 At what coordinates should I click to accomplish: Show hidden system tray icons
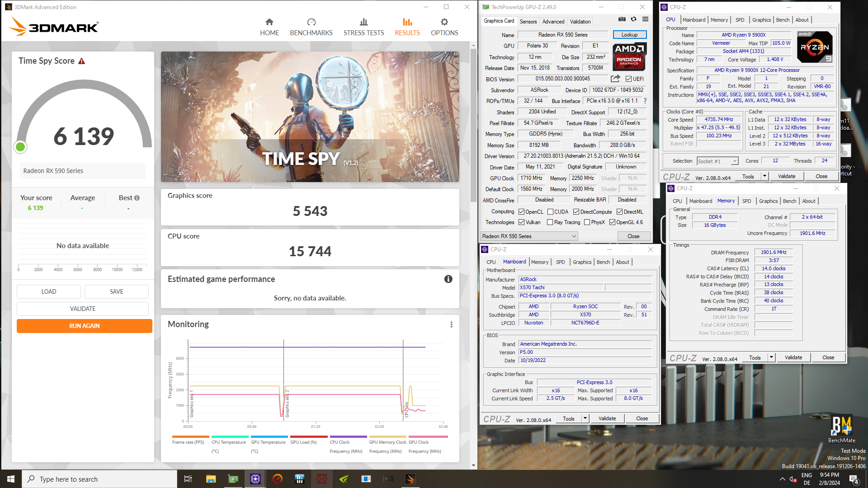coord(783,479)
